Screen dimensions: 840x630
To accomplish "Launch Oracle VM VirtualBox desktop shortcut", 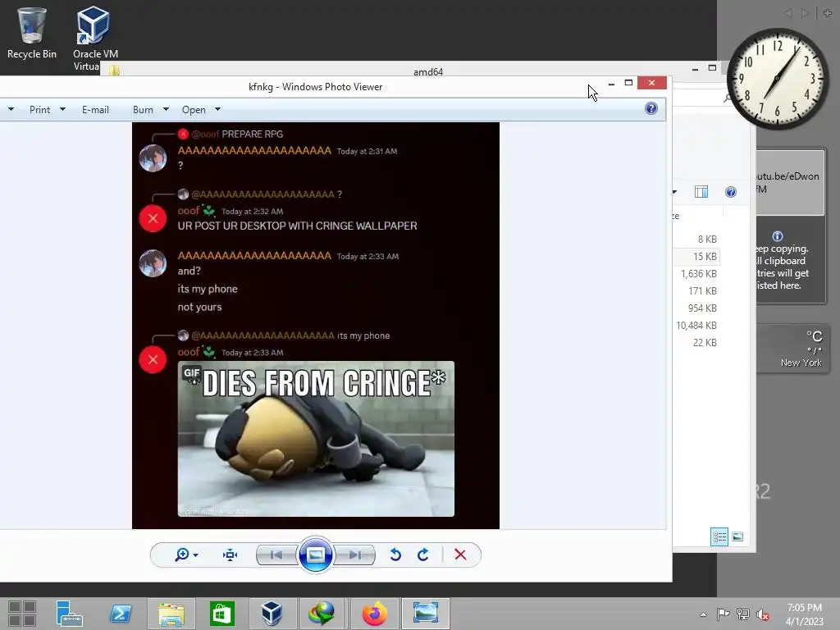I will coord(95,38).
